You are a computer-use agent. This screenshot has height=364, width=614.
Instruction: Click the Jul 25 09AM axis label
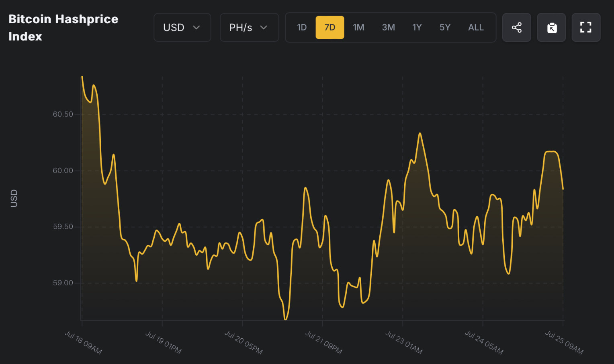(564, 342)
